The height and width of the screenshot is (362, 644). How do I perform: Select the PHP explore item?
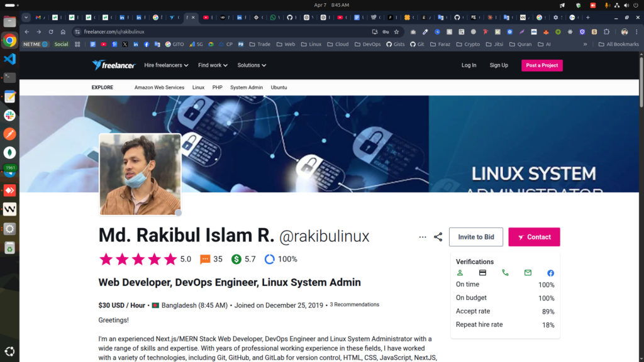tap(217, 87)
